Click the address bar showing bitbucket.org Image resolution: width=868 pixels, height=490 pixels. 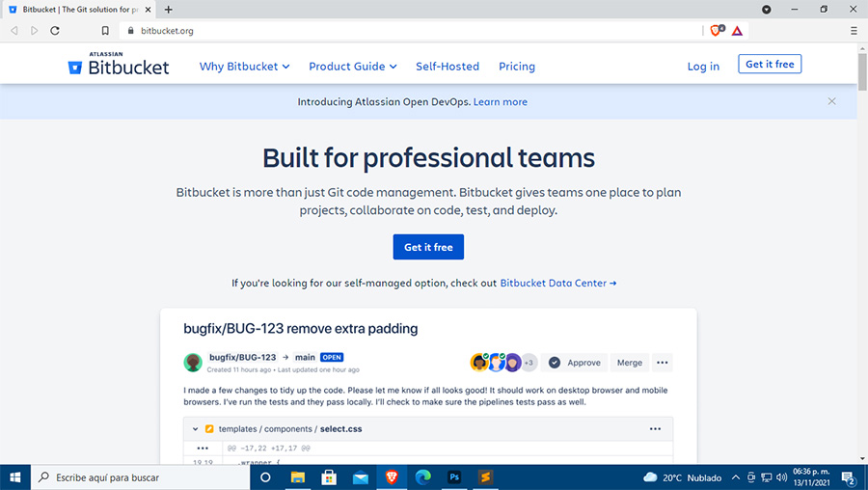pyautogui.click(x=410, y=31)
